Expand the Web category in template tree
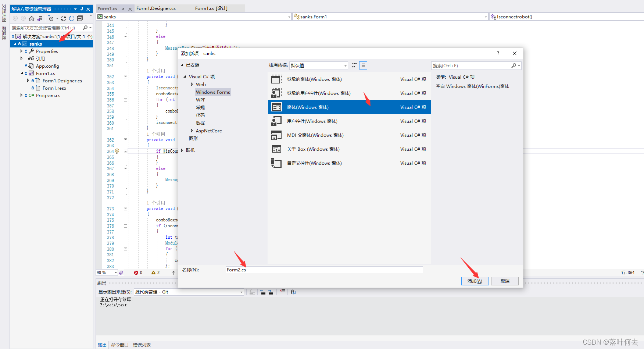The width and height of the screenshot is (644, 349). (192, 84)
